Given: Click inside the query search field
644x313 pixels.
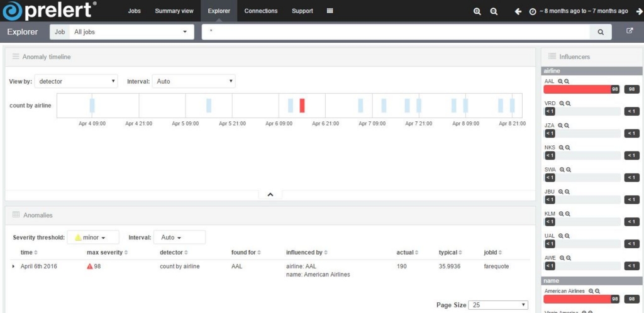Looking at the screenshot, I should click(396, 32).
